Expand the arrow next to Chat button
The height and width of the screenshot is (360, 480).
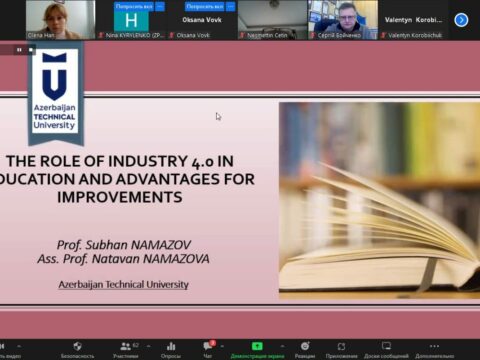(x=222, y=346)
